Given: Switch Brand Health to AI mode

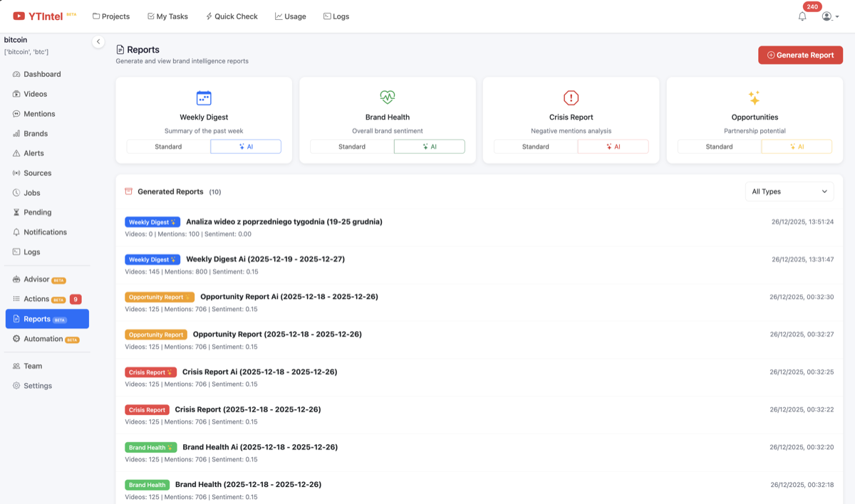Looking at the screenshot, I should point(429,147).
